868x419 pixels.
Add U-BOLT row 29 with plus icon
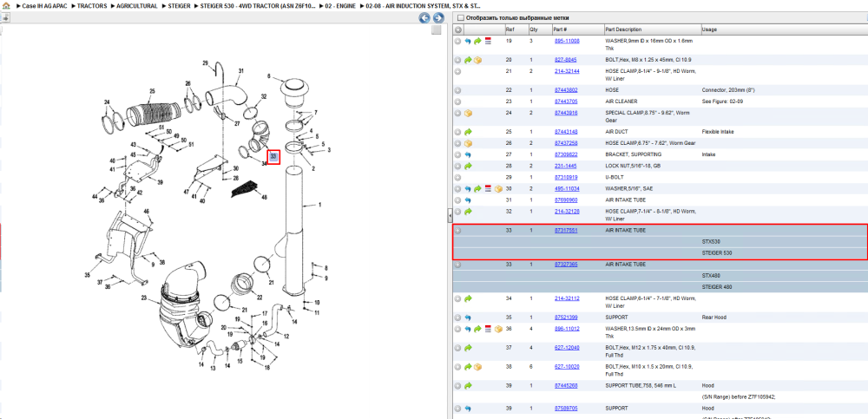(x=457, y=178)
